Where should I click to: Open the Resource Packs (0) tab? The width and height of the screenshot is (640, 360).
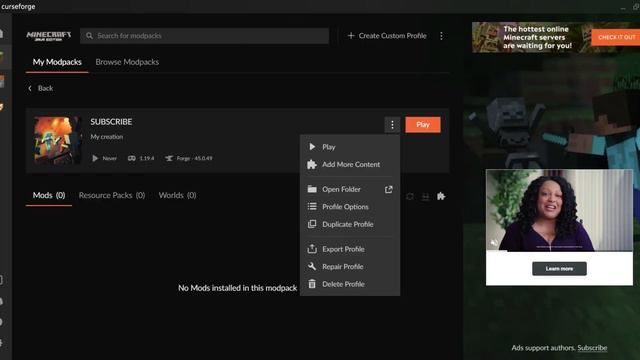click(112, 196)
